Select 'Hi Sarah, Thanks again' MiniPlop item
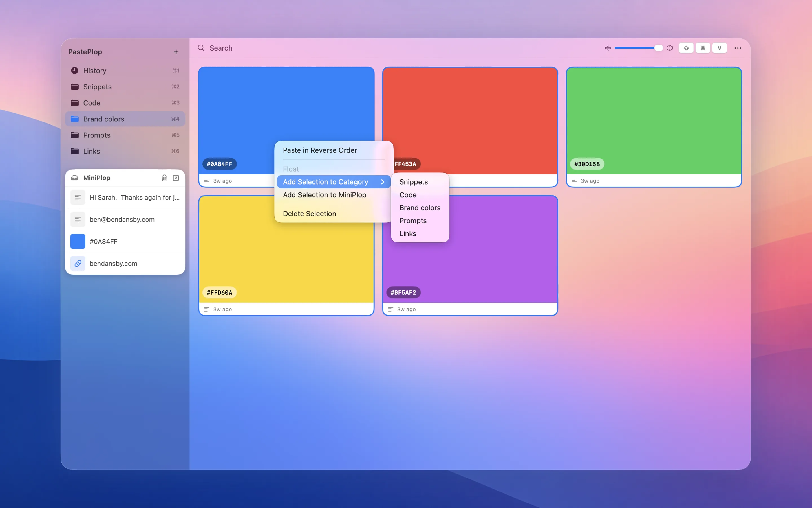812x508 pixels. [x=125, y=198]
